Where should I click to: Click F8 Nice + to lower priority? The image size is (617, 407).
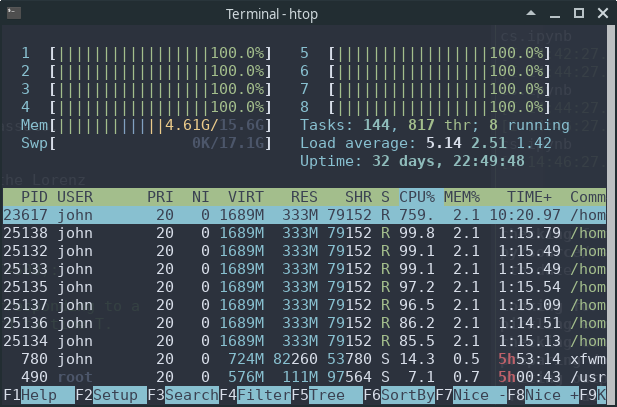pyautogui.click(x=543, y=395)
